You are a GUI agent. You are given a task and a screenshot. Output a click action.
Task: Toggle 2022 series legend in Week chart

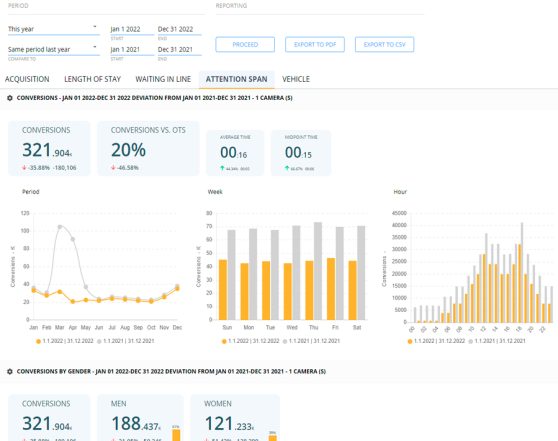click(250, 341)
